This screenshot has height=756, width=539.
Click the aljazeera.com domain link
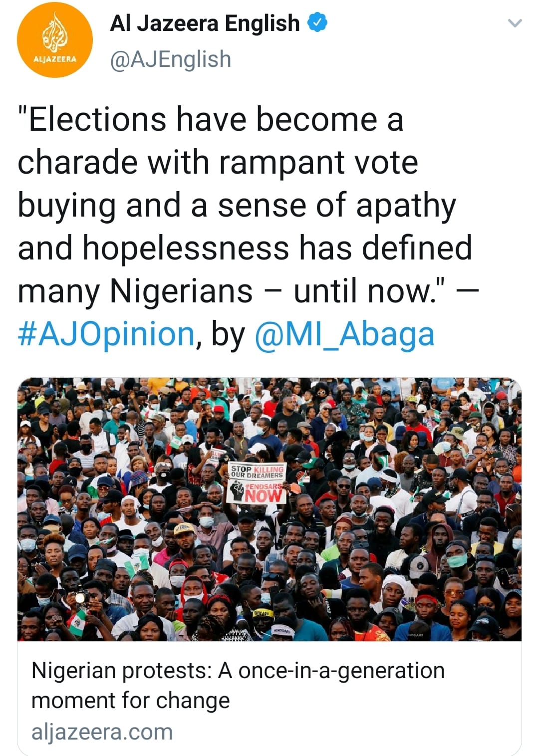[x=102, y=732]
